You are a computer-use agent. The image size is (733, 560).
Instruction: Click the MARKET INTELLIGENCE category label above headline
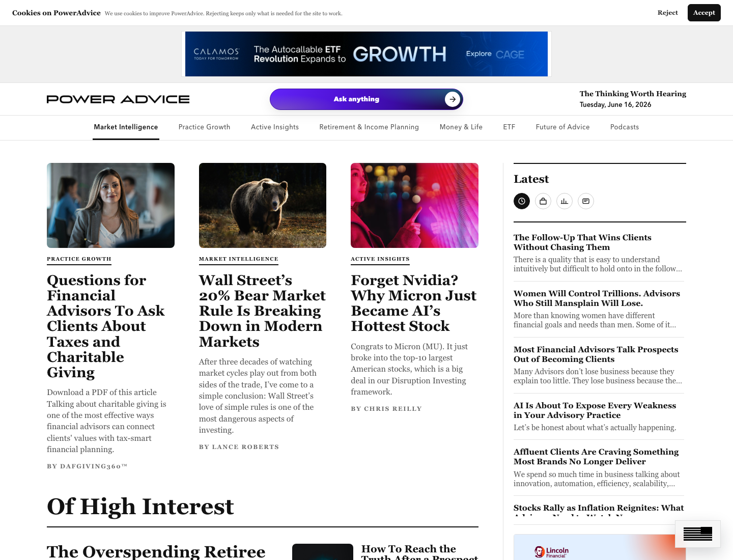[239, 259]
